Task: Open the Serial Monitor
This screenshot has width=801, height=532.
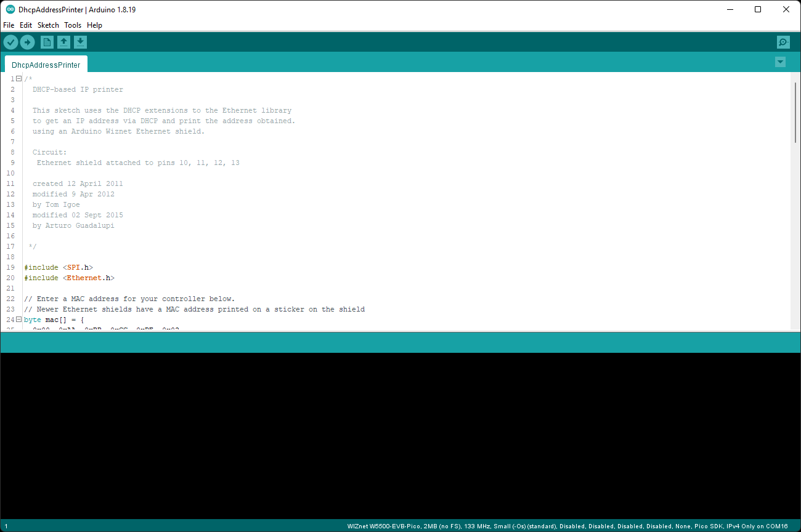Action: pyautogui.click(x=783, y=41)
